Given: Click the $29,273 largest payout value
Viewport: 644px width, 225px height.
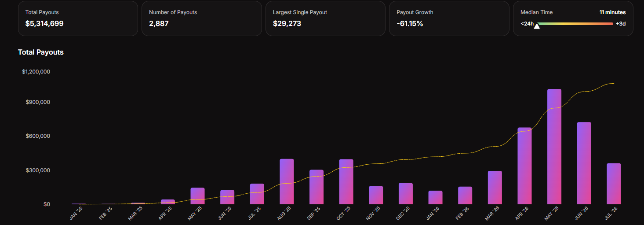Looking at the screenshot, I should 287,24.
